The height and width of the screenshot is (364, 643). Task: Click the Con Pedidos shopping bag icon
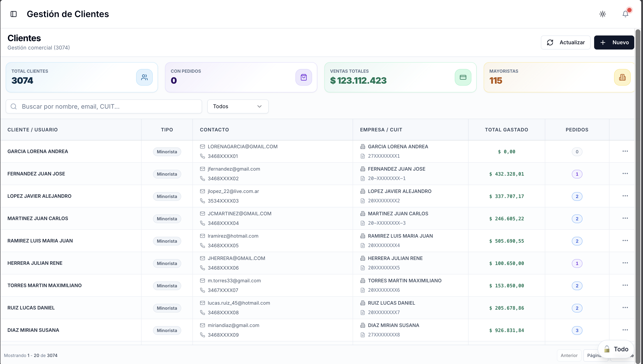click(x=303, y=77)
